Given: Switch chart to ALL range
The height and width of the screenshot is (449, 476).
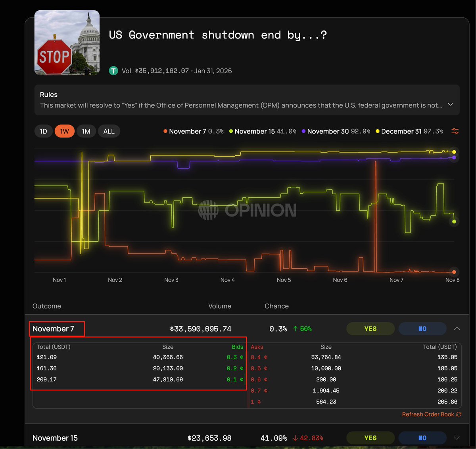Looking at the screenshot, I should point(109,131).
